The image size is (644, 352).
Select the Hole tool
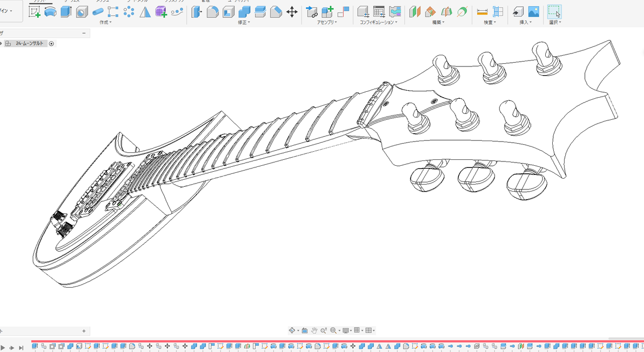tap(82, 11)
